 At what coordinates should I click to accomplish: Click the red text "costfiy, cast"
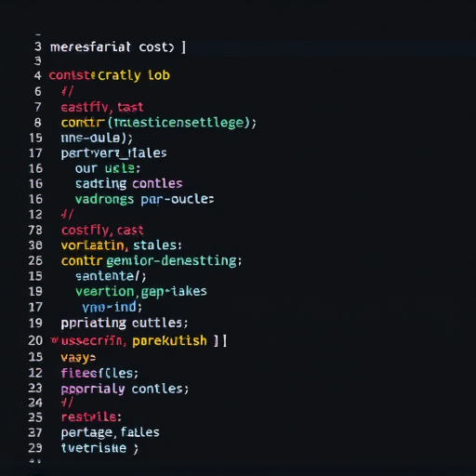(102, 231)
